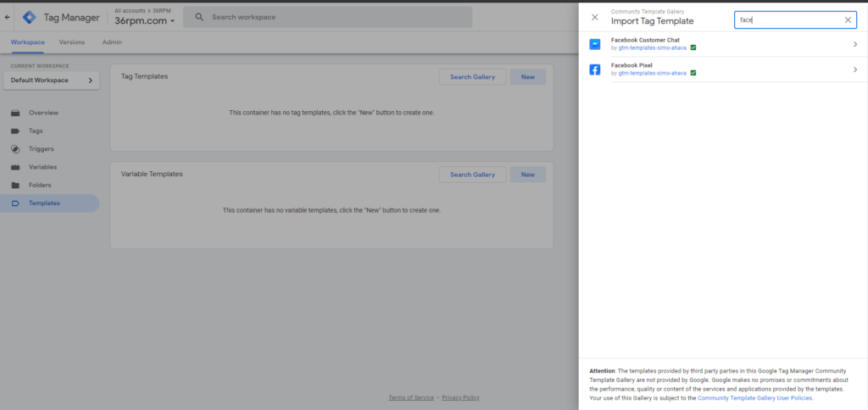Click the Facebook Customer Chat messenger icon

pyautogui.click(x=595, y=44)
